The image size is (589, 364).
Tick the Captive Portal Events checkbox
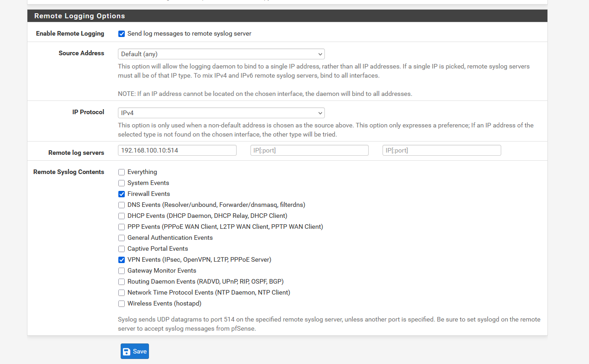[122, 249]
